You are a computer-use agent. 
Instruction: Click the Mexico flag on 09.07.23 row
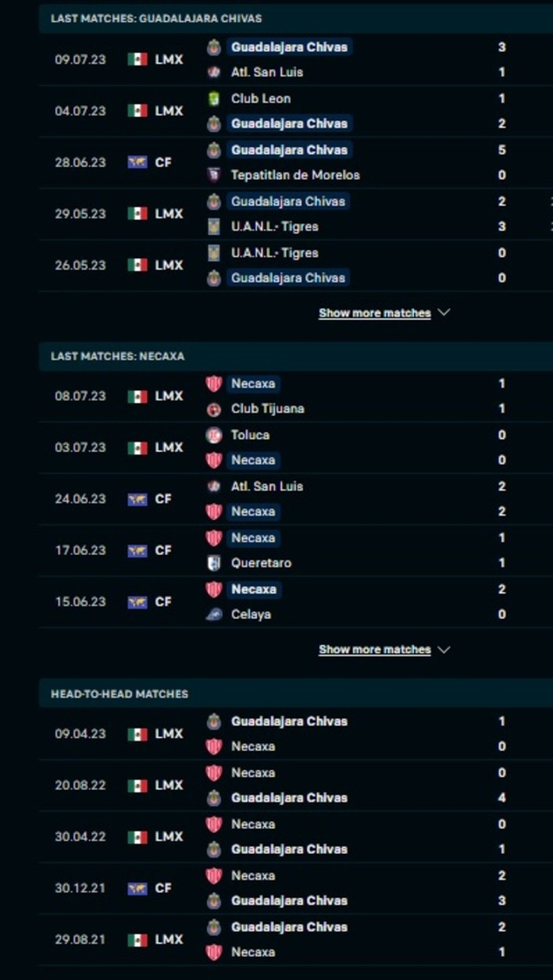point(137,59)
